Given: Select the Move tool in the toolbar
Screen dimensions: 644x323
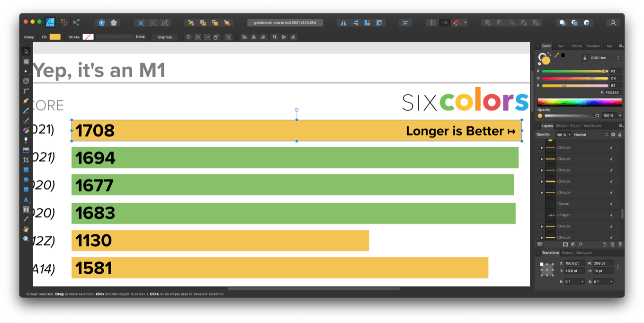Looking at the screenshot, I should click(26, 51).
